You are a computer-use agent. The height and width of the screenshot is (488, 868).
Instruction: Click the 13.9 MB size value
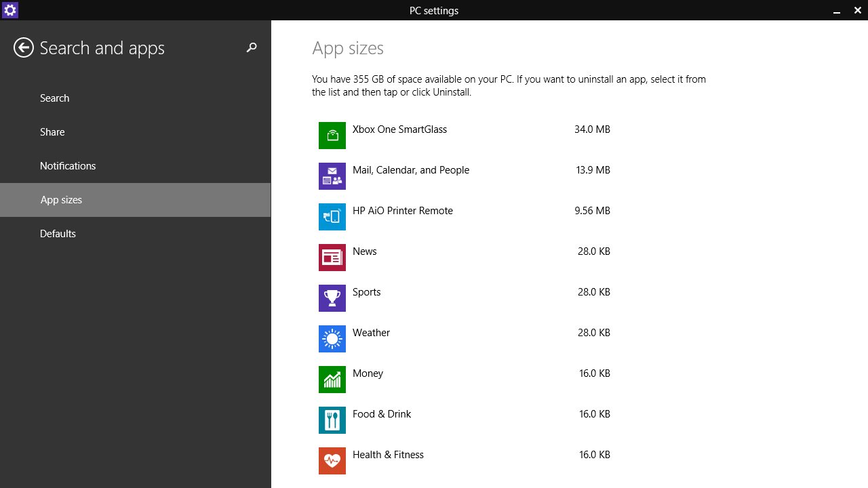pos(593,170)
